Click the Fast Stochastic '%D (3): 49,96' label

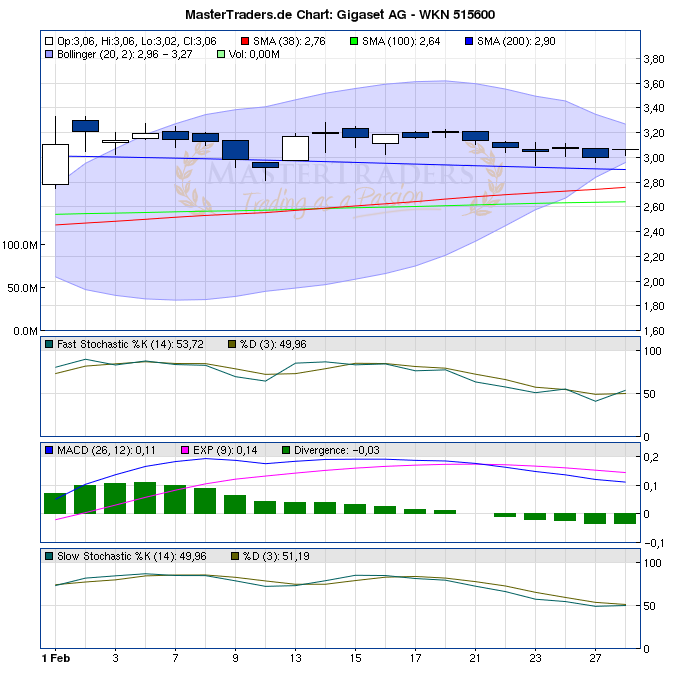(273, 344)
